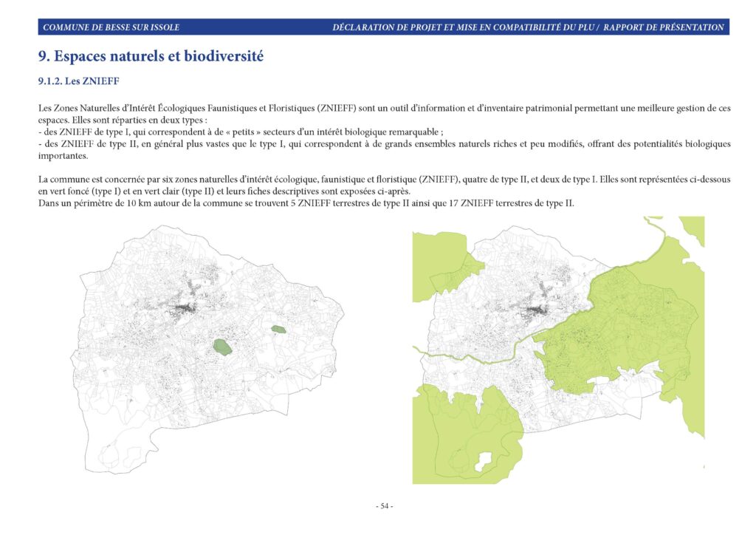This screenshot has height=535, width=756.
Task: Click the larger dark green ZNIEFF type I zone
Action: tap(221, 347)
